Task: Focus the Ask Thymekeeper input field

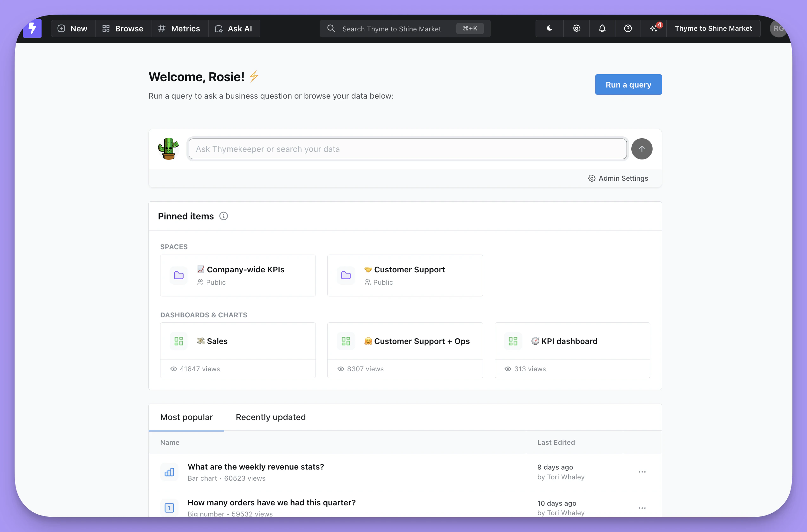Action: point(407,149)
